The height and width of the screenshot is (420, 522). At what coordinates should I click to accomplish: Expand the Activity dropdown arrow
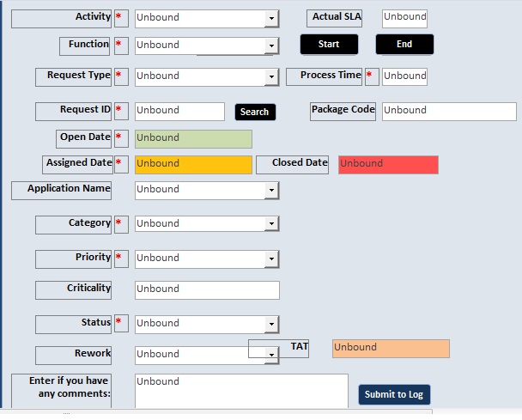point(271,19)
